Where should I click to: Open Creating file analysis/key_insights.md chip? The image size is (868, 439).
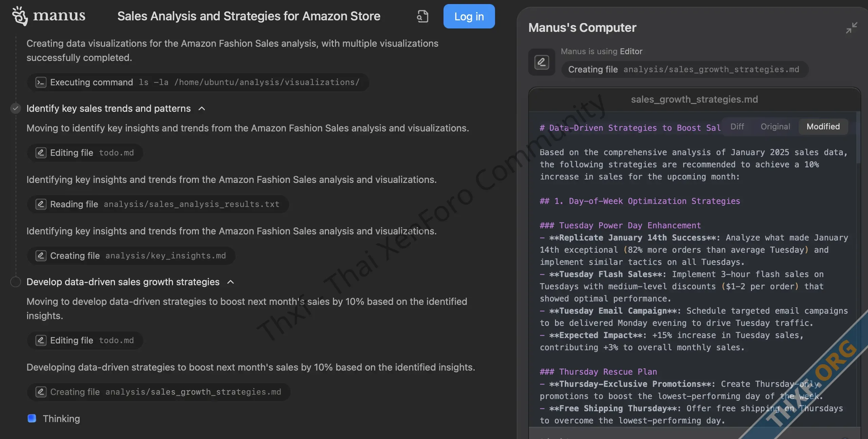click(131, 256)
